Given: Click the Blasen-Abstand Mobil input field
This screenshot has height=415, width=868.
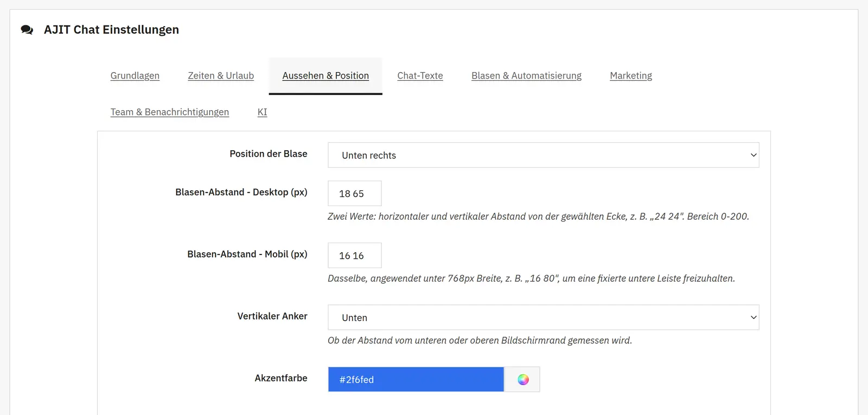Looking at the screenshot, I should coord(355,256).
